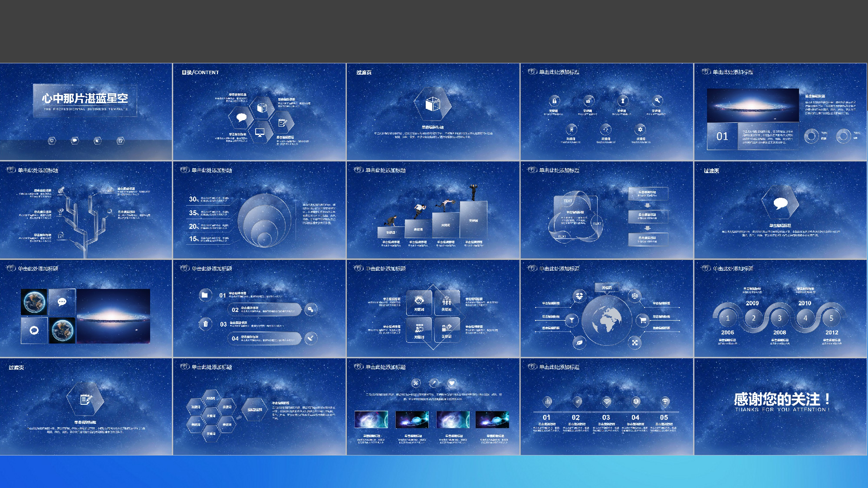Click the 01 number box under galaxy image
The width and height of the screenshot is (868, 488).
[x=722, y=136]
